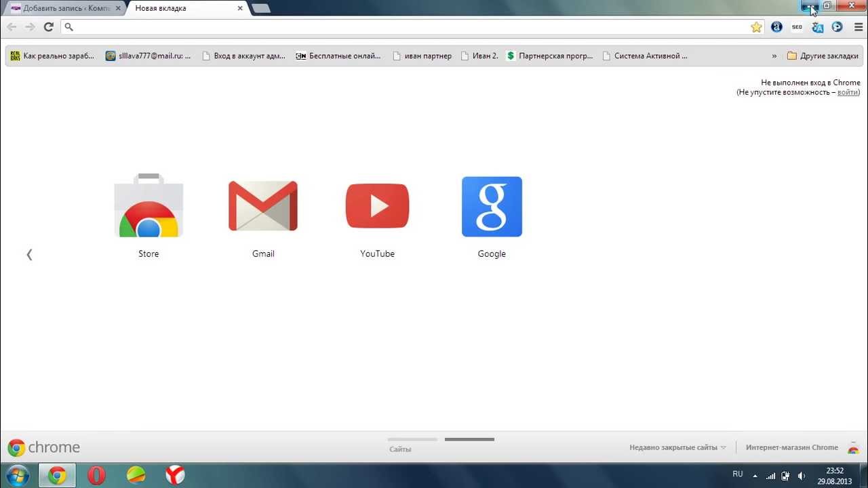Screen dimensions: 868x488
Task: Reload the current page
Action: [48, 27]
